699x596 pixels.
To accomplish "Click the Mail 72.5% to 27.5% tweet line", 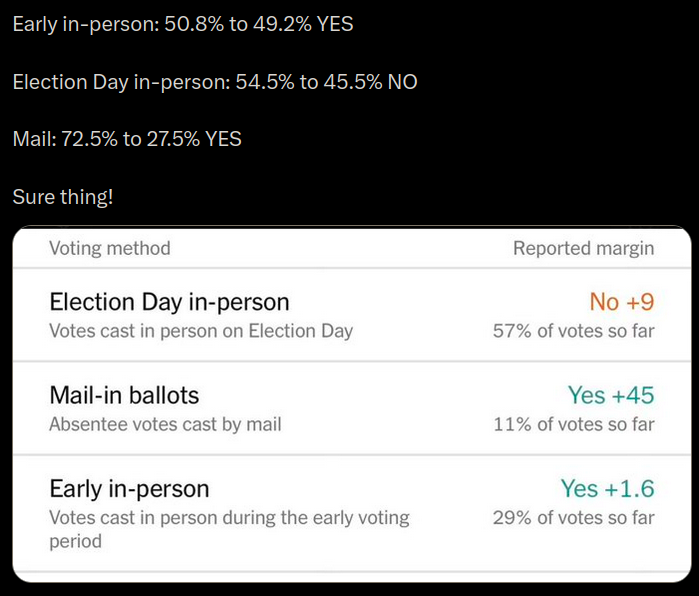I will (x=127, y=139).
